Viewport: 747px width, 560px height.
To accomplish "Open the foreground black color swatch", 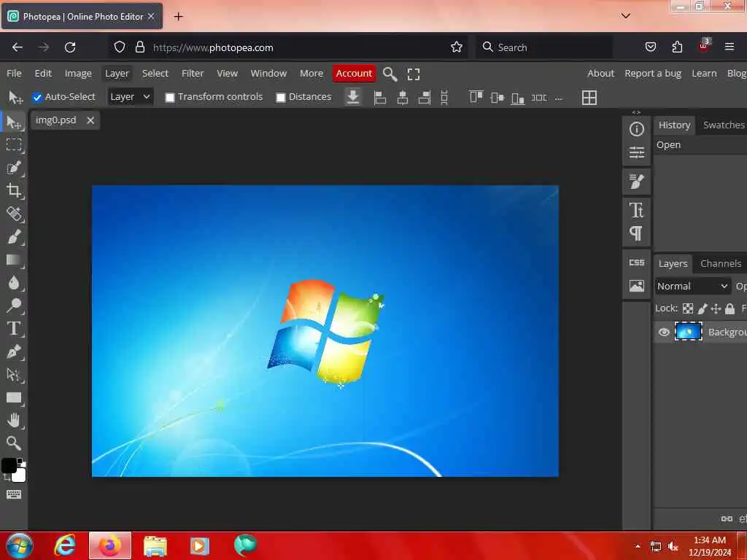I will pyautogui.click(x=9, y=465).
